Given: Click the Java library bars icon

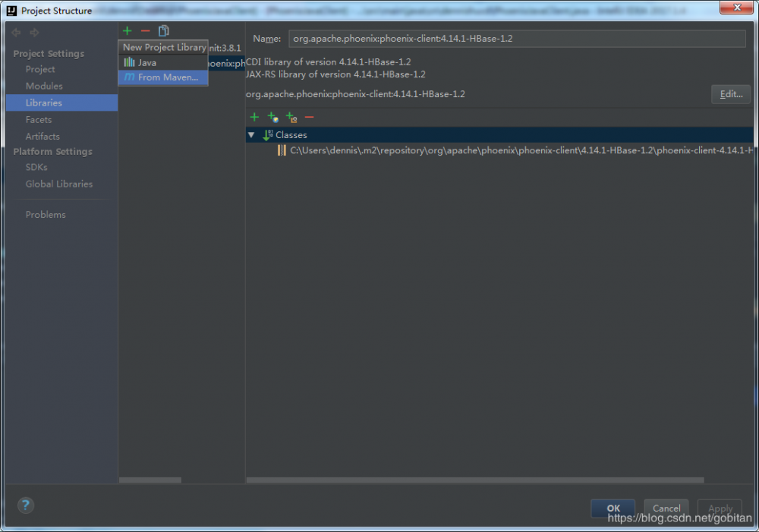Looking at the screenshot, I should (129, 62).
